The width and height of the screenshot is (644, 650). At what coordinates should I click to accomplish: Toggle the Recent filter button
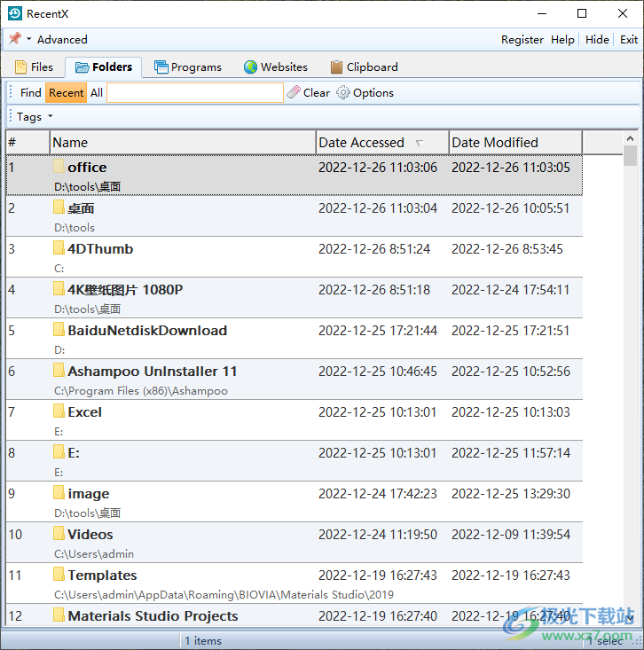point(66,92)
